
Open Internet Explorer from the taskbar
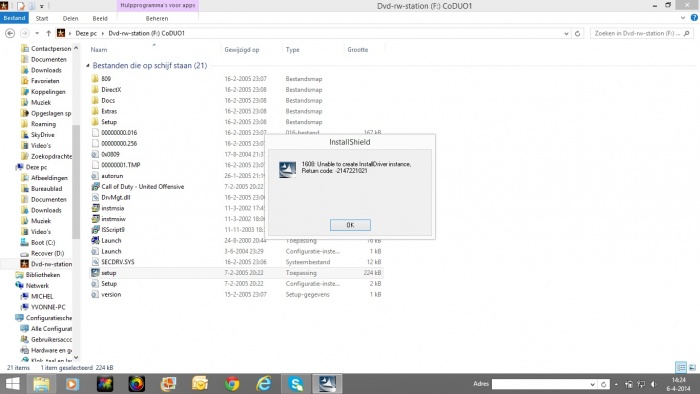click(x=263, y=384)
